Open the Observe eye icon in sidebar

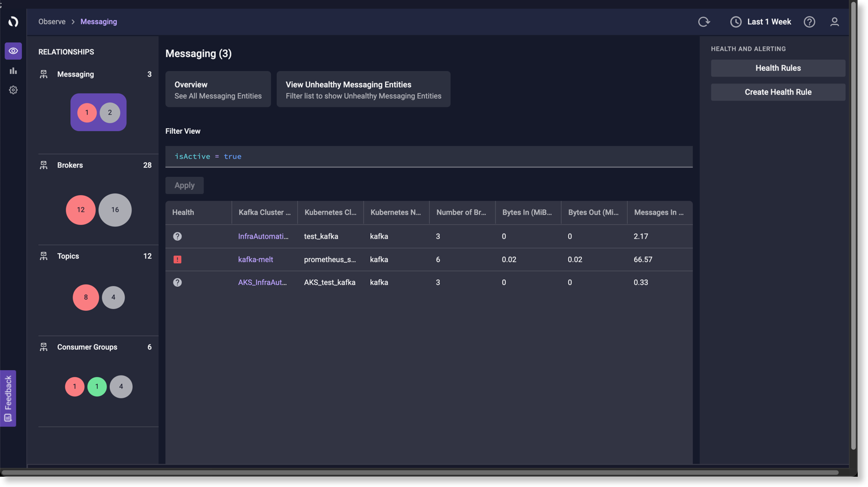tap(13, 51)
